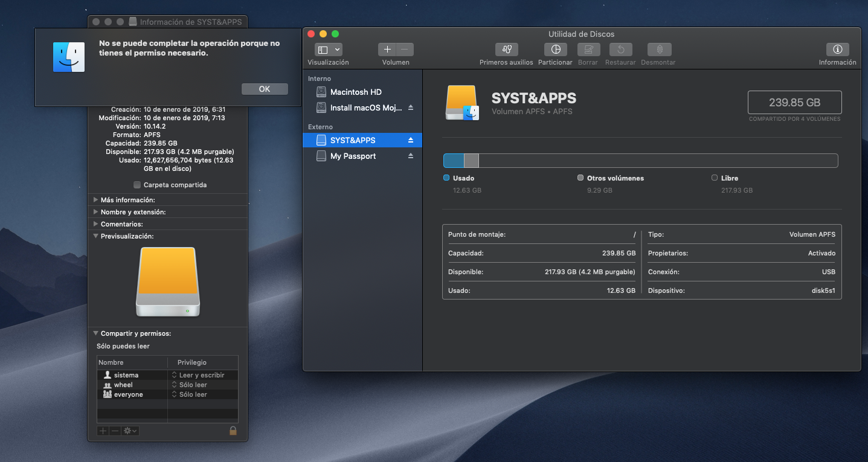Viewport: 868px width, 462px height.
Task: Click the Primeros auxilios toolbar icon
Action: coord(506,50)
